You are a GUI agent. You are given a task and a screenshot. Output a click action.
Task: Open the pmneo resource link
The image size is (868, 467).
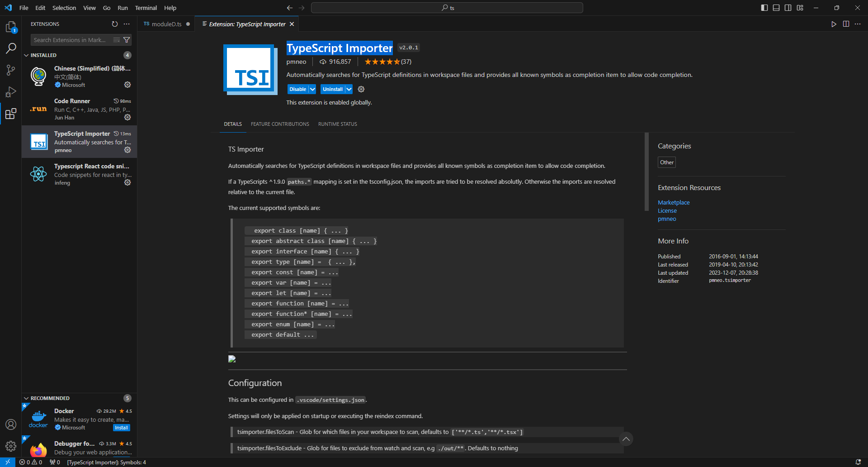click(x=667, y=219)
